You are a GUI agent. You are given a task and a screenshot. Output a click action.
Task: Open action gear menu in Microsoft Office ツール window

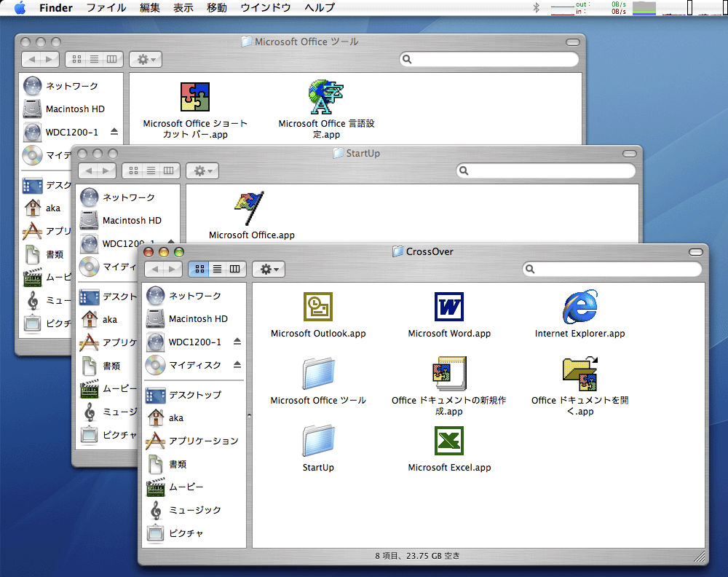(146, 59)
